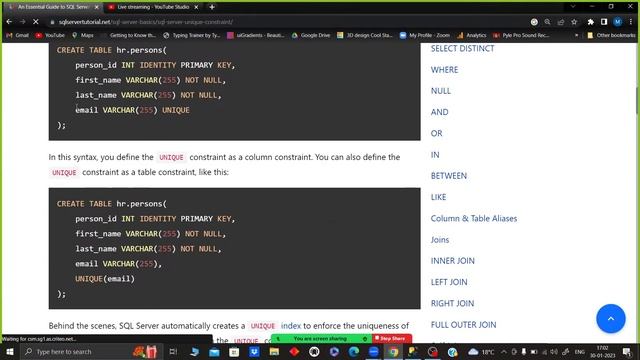Open WHERE tutorial link
The image size is (640, 360).
pos(444,69)
